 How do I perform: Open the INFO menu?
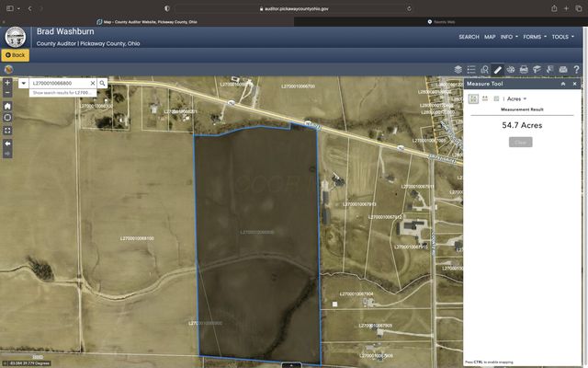tap(508, 37)
